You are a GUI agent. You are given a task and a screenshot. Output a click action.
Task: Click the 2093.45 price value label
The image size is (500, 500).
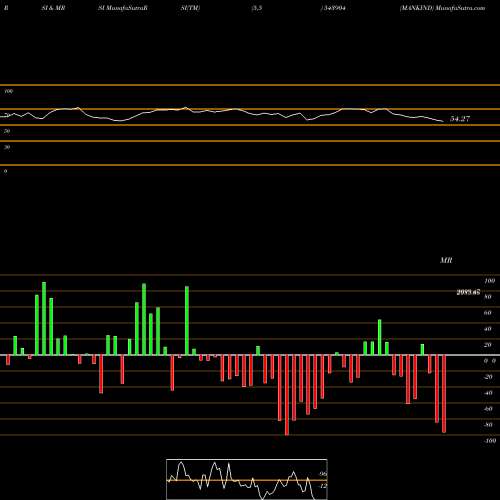coord(468,292)
